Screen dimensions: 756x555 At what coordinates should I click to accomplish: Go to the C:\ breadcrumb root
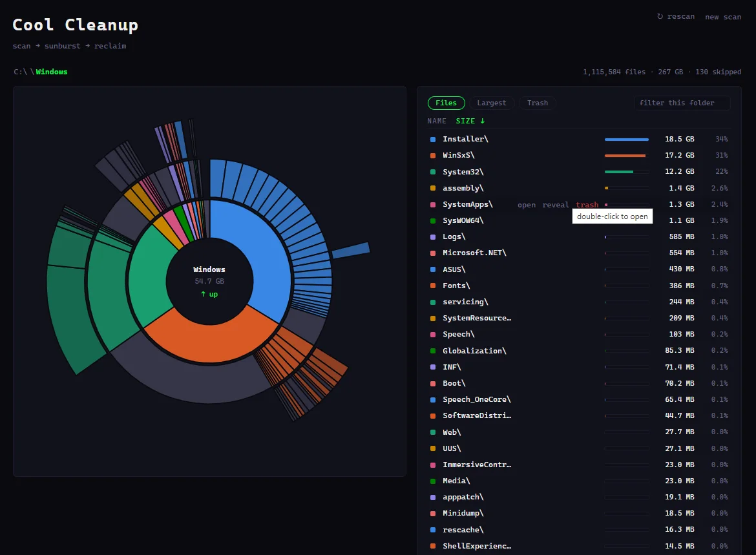pyautogui.click(x=20, y=72)
